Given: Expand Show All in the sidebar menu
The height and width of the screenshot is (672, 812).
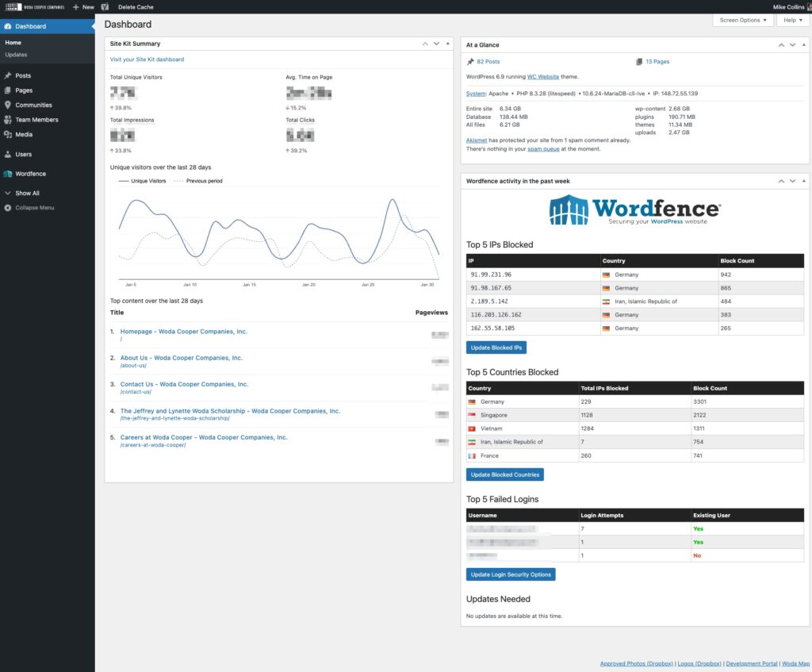Looking at the screenshot, I should [x=27, y=193].
